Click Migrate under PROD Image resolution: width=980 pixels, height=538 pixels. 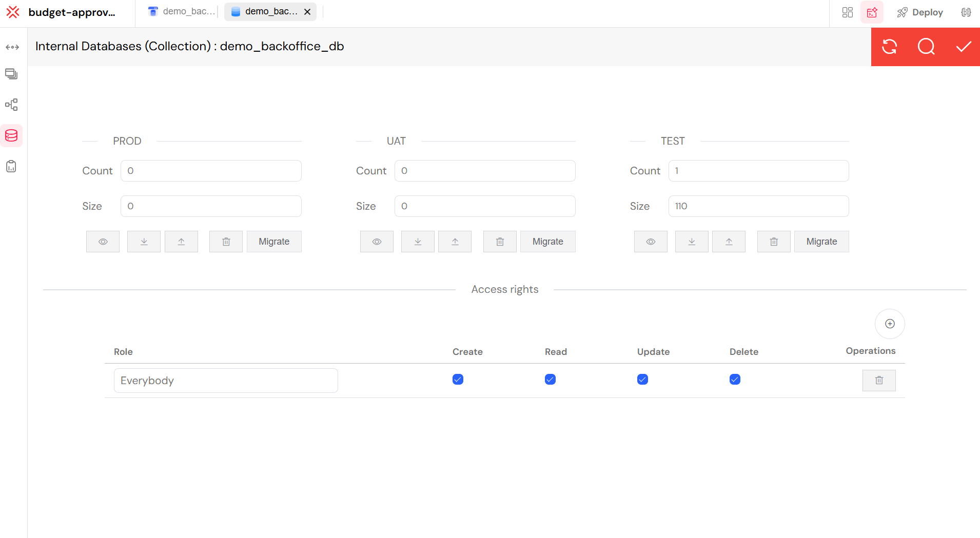pyautogui.click(x=274, y=242)
